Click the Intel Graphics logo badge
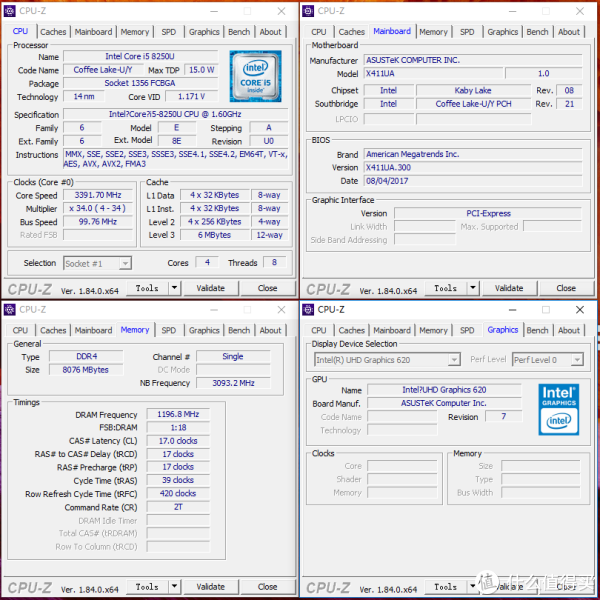 pos(559,409)
